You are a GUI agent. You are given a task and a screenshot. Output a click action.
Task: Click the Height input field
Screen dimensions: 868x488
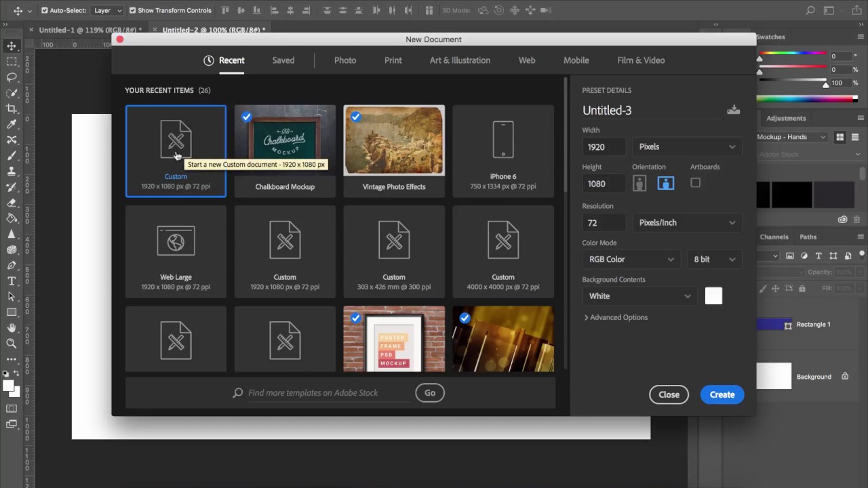604,184
